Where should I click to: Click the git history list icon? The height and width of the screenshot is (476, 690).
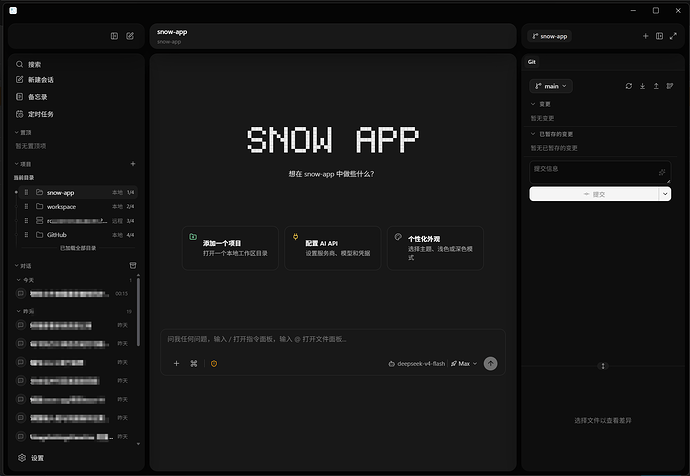(670, 86)
